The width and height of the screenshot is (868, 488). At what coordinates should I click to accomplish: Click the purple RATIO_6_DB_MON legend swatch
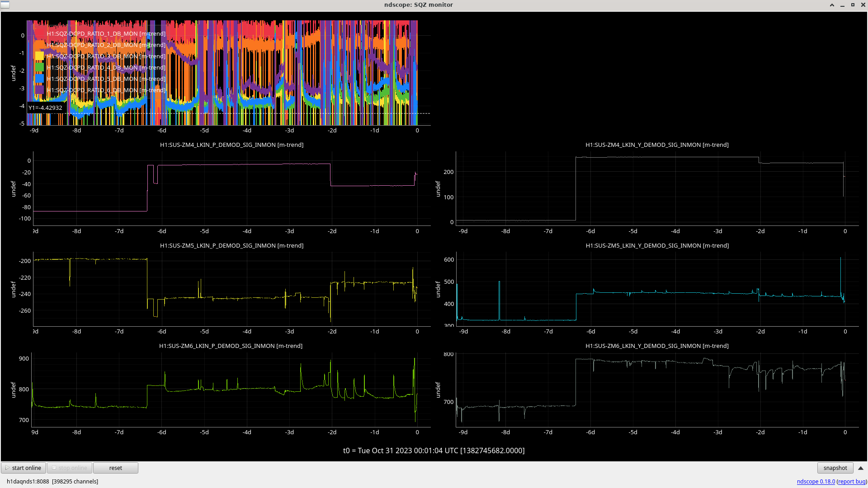pos(39,90)
